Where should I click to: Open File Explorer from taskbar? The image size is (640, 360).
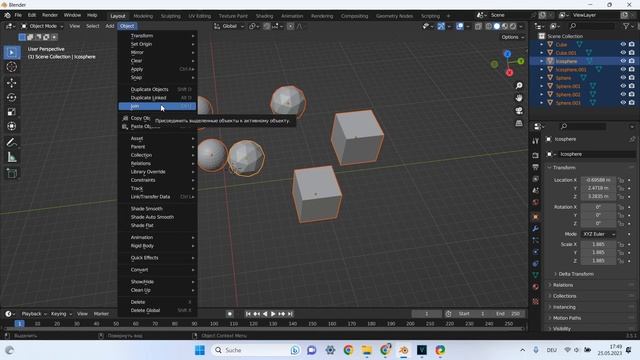pyautogui.click(x=367, y=350)
